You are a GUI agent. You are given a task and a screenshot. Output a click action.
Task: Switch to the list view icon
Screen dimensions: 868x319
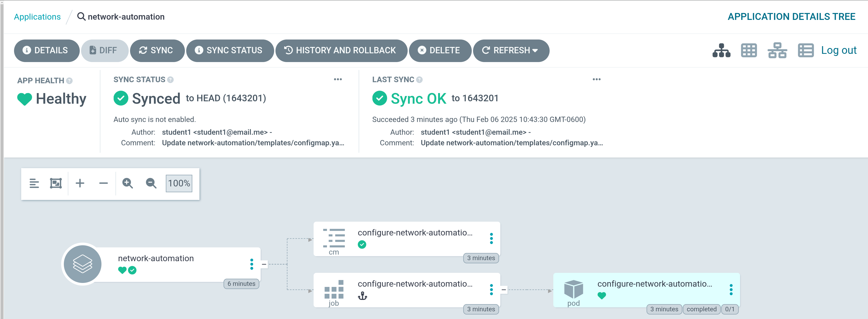point(805,51)
